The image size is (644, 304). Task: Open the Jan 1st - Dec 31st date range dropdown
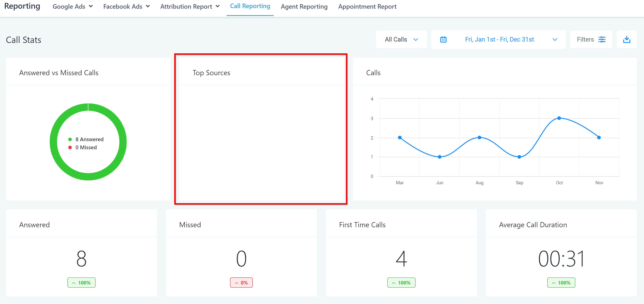[x=499, y=40]
